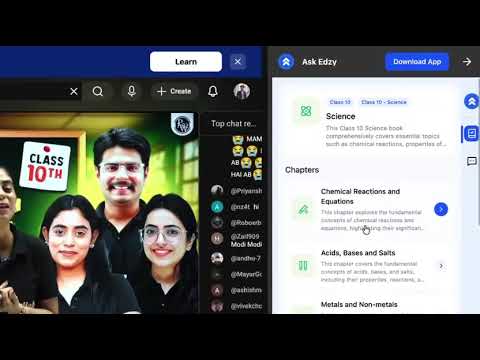Click the Ask Edzy logo icon

point(286,62)
